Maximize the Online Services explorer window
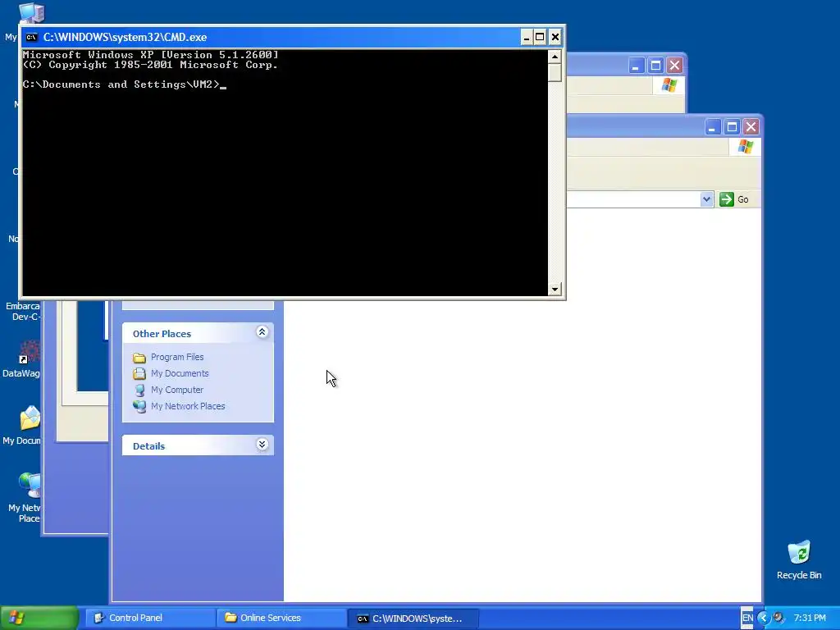840x630 pixels. point(732,127)
